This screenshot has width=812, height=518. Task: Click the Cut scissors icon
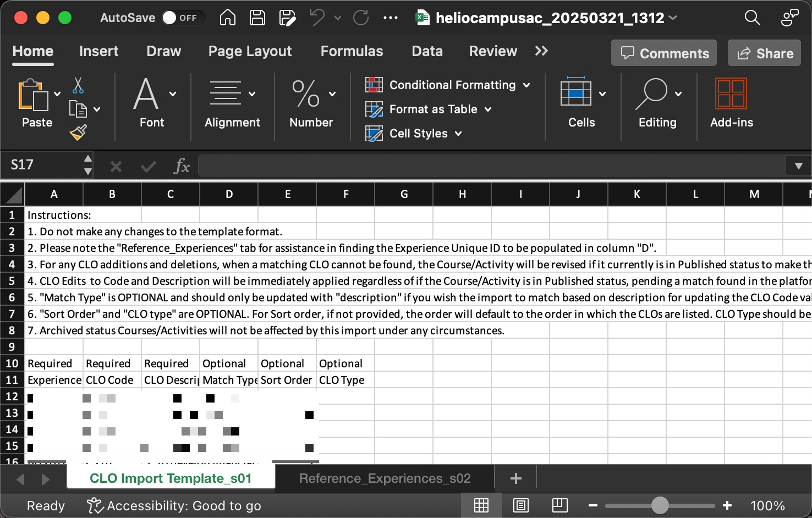click(78, 85)
